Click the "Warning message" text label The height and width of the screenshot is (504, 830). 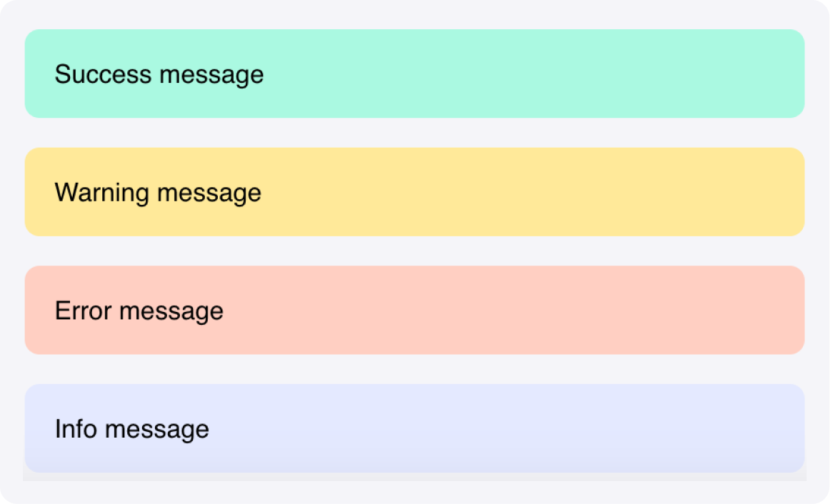click(158, 193)
